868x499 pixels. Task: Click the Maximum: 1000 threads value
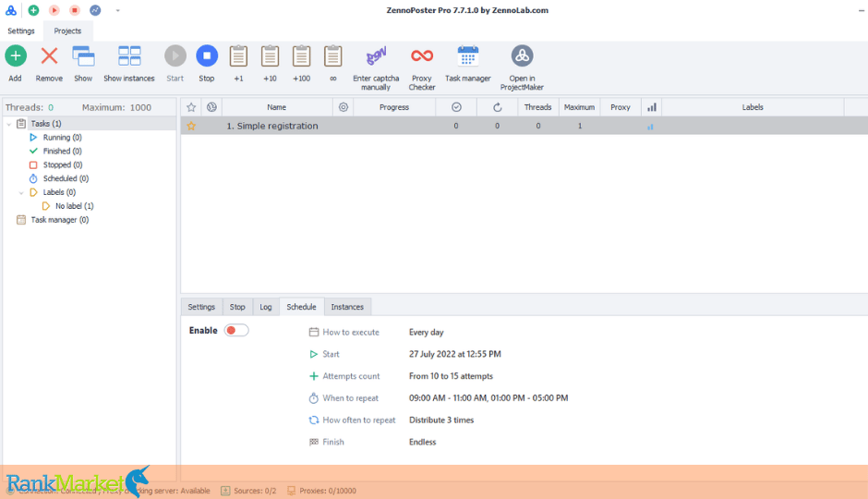[116, 107]
